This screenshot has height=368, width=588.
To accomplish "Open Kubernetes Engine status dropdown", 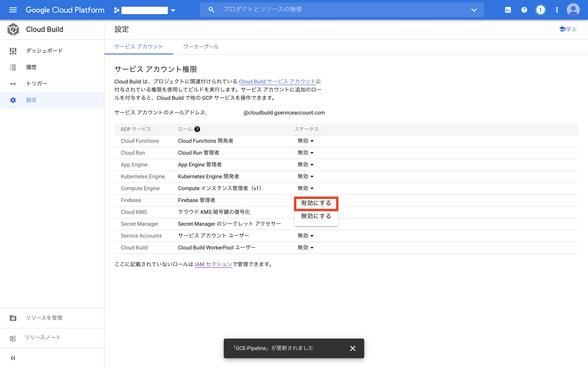I will click(306, 176).
